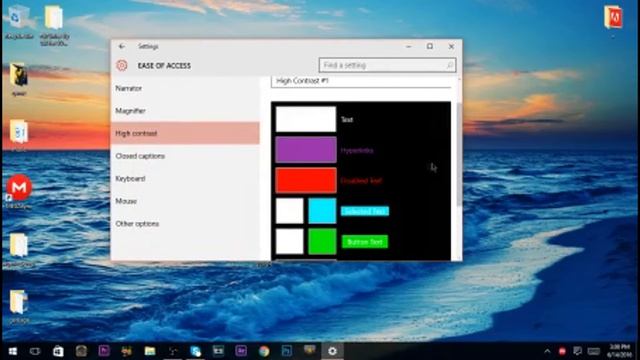
Task: Open the Action Center notifications
Action: coord(577,351)
